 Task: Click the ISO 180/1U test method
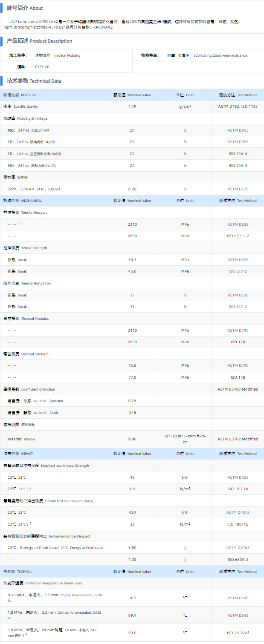[x=238, y=524]
